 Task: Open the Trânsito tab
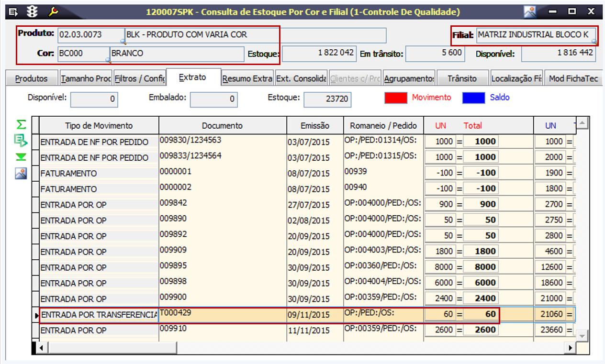(x=462, y=78)
